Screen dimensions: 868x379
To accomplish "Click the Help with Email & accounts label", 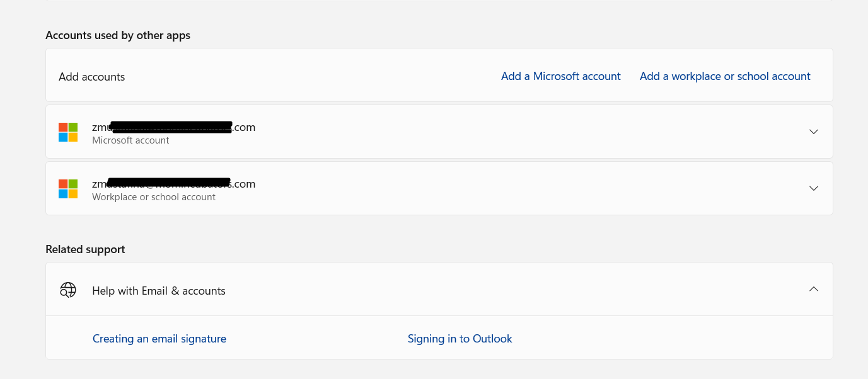I will 158,290.
